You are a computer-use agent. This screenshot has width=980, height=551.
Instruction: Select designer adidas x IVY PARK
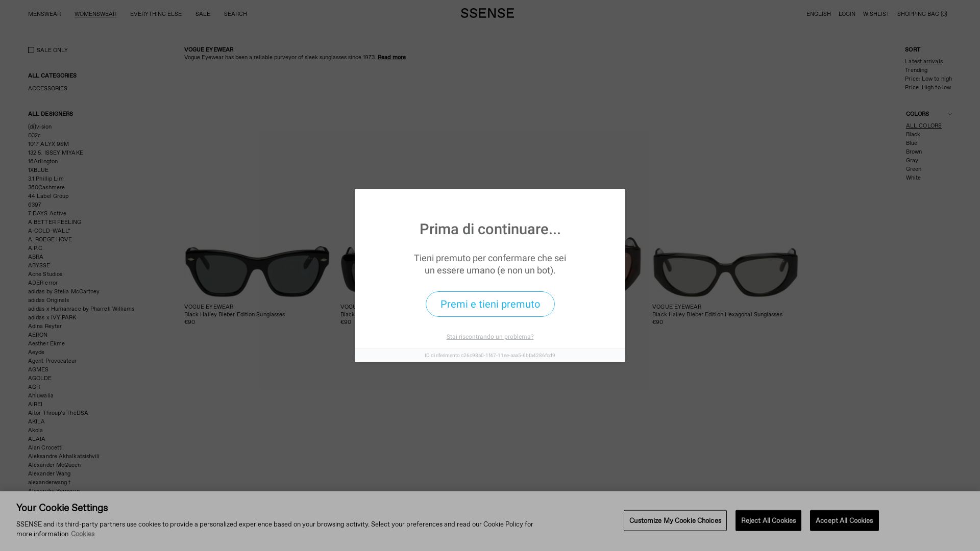pos(52,317)
